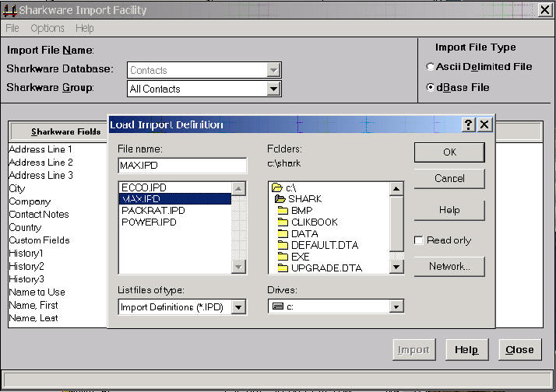This screenshot has width=556, height=392.
Task: Click the Sharkware app icon in title bar
Action: [x=9, y=10]
